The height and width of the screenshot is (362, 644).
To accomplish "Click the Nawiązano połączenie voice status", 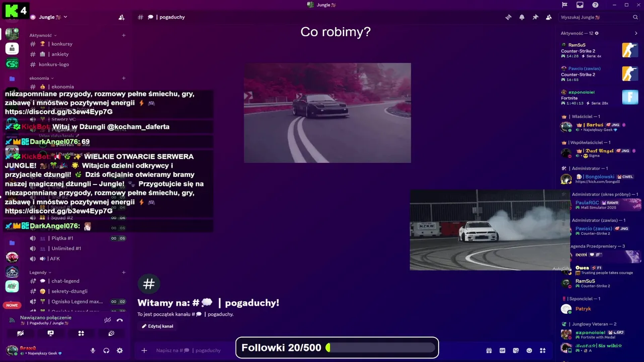I will [x=46, y=318].
